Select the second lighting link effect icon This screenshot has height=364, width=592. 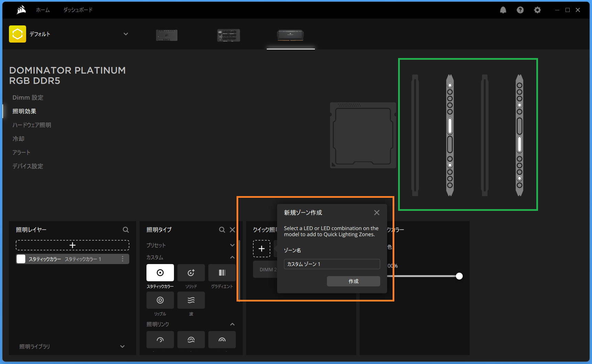(x=191, y=340)
